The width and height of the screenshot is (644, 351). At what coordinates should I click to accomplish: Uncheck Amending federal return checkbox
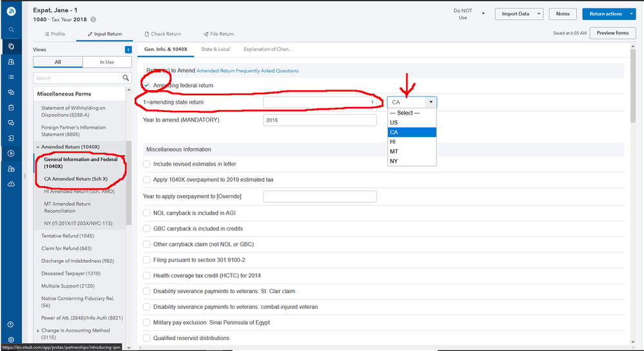(x=147, y=85)
